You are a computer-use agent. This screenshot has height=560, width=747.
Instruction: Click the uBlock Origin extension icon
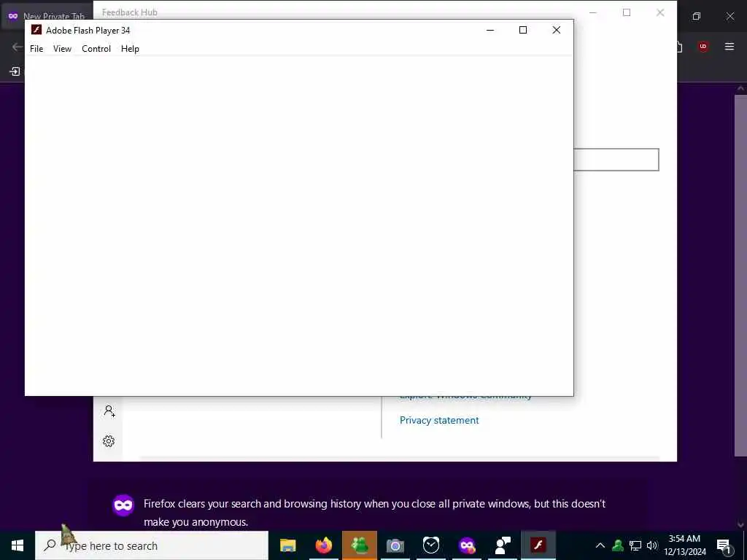click(703, 46)
